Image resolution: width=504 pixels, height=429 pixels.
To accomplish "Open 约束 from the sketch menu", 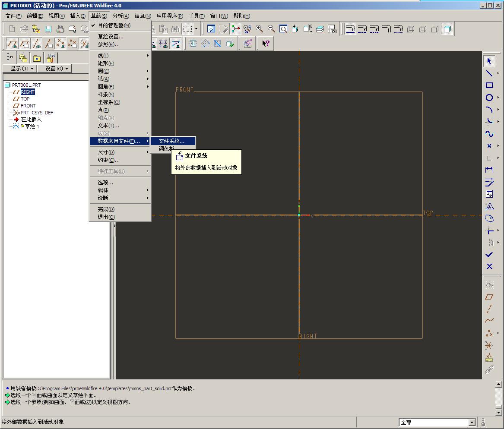I will point(120,160).
